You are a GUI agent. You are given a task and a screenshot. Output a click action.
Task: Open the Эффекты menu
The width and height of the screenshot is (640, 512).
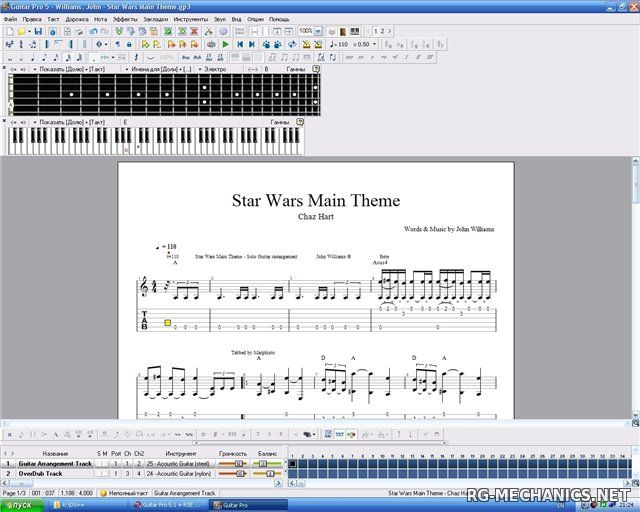[125, 19]
